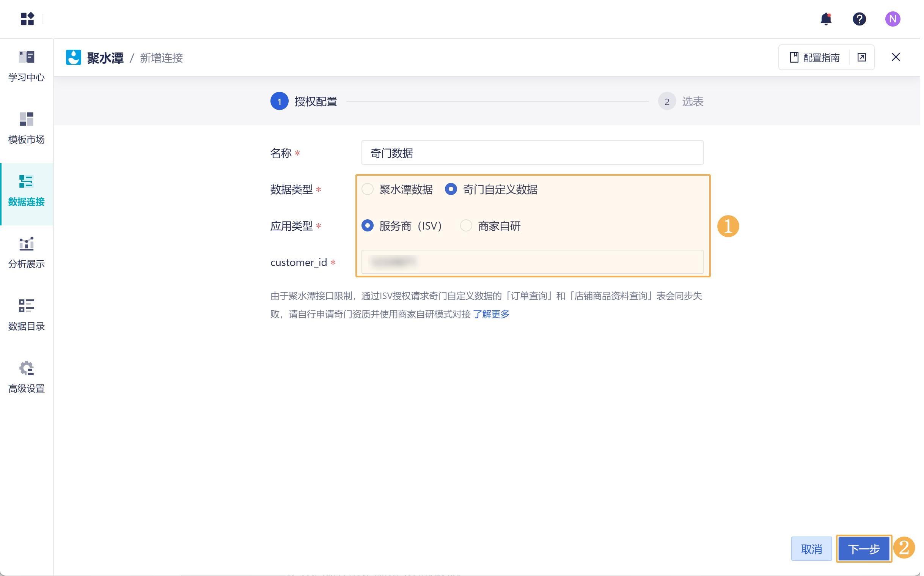Choose 服务商（ISV）radio option

coord(368,226)
